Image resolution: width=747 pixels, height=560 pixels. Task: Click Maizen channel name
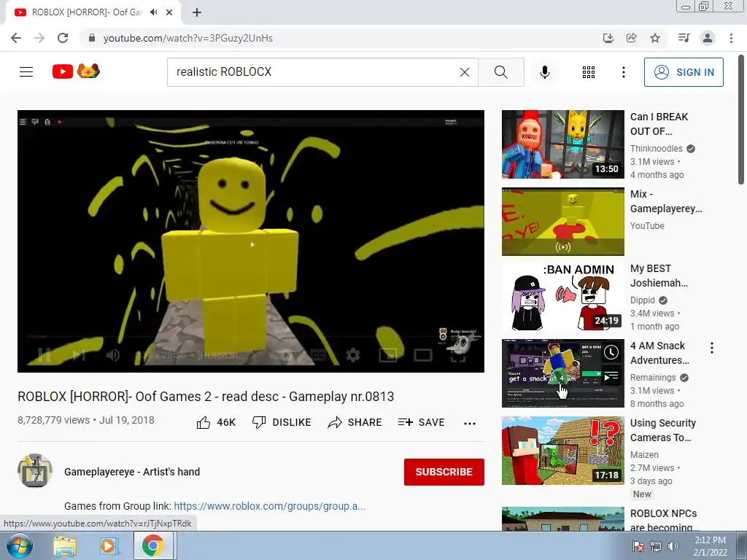[644, 455]
